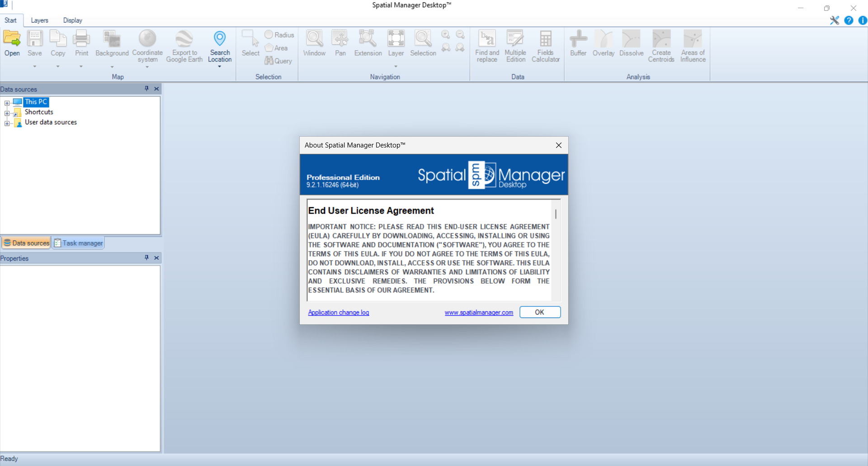This screenshot has height=466, width=868.
Task: Switch to the Layers ribbon tab
Action: (x=39, y=20)
